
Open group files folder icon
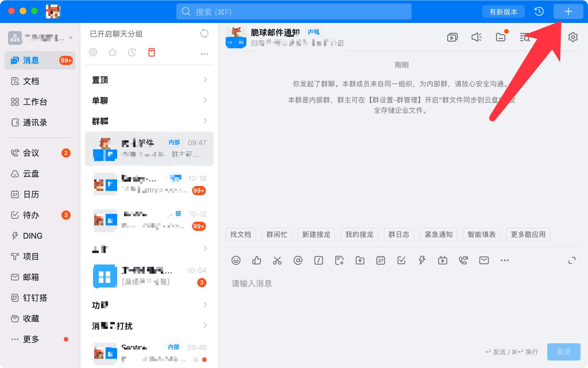pyautogui.click(x=501, y=37)
